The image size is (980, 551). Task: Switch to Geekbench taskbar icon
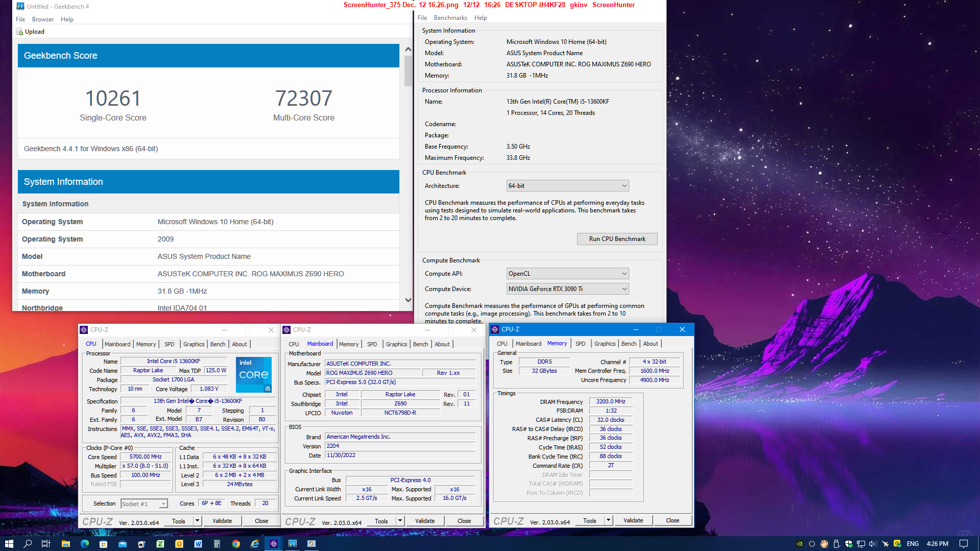(293, 544)
